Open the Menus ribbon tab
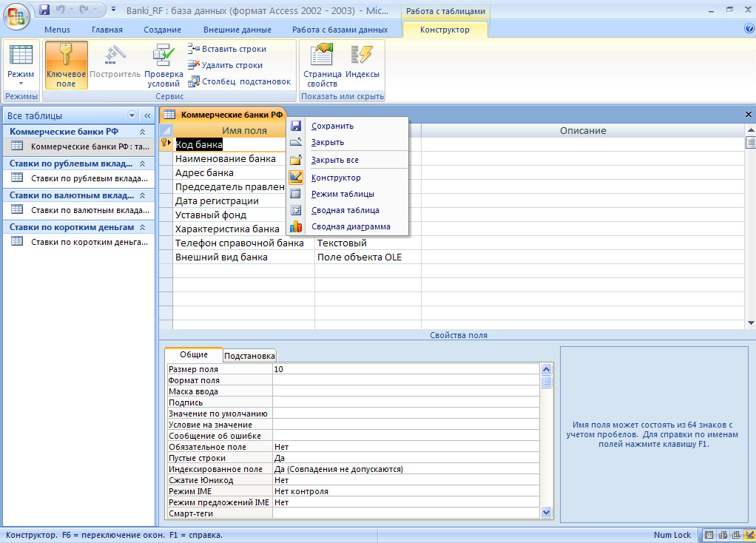This screenshot has width=756, height=543. pyautogui.click(x=57, y=30)
